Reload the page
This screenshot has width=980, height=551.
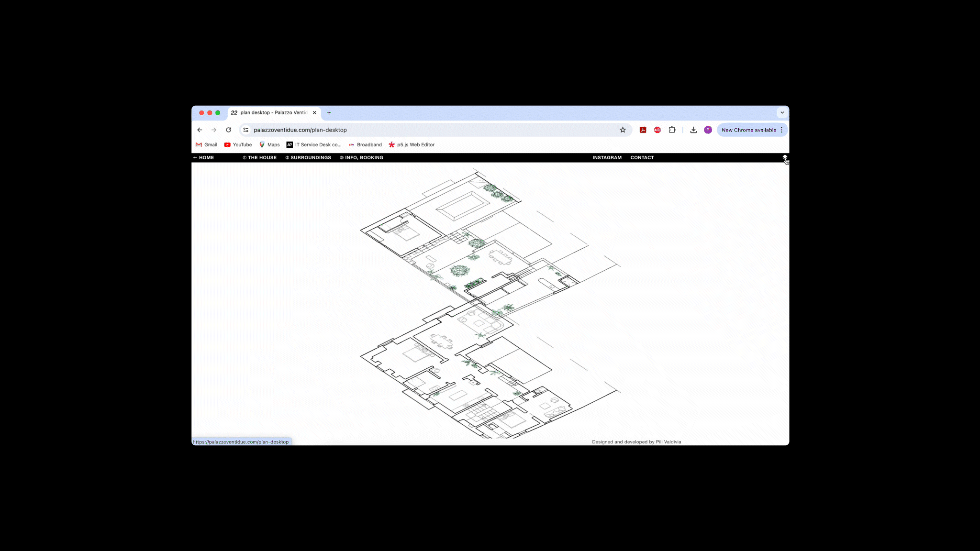229,130
